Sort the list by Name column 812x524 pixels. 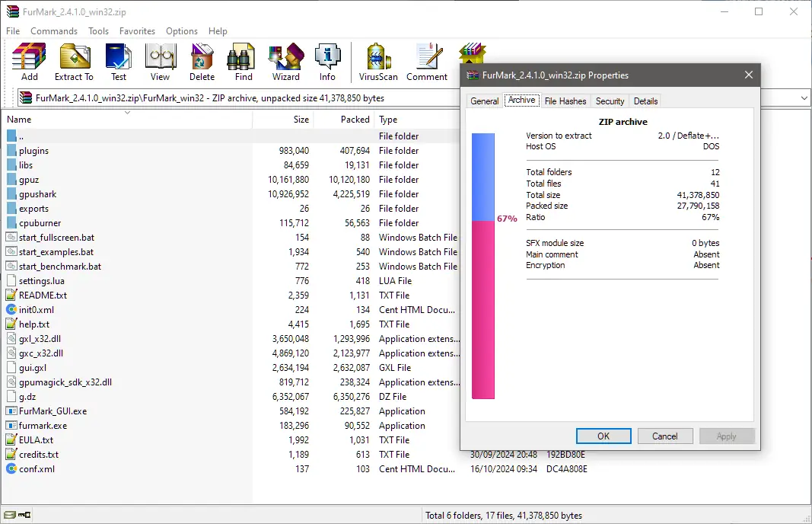[x=127, y=120]
